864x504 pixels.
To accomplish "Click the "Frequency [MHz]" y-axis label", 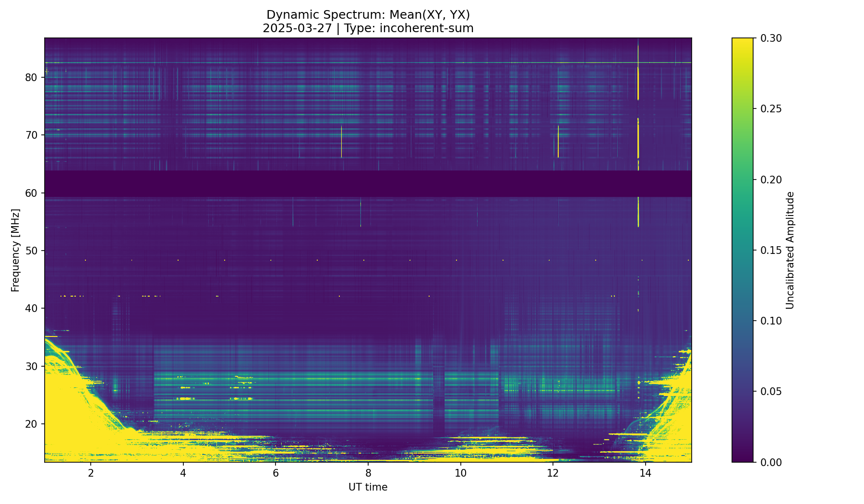I will coord(15,250).
